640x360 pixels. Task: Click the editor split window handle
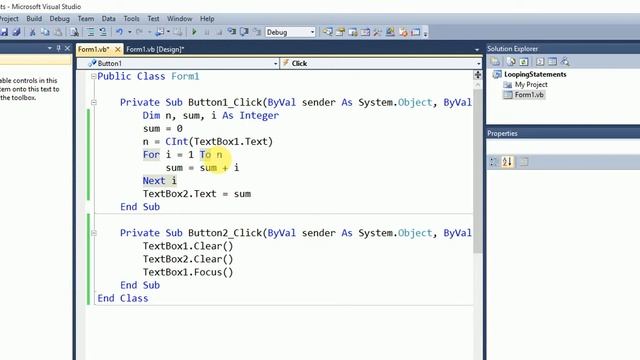(477, 75)
